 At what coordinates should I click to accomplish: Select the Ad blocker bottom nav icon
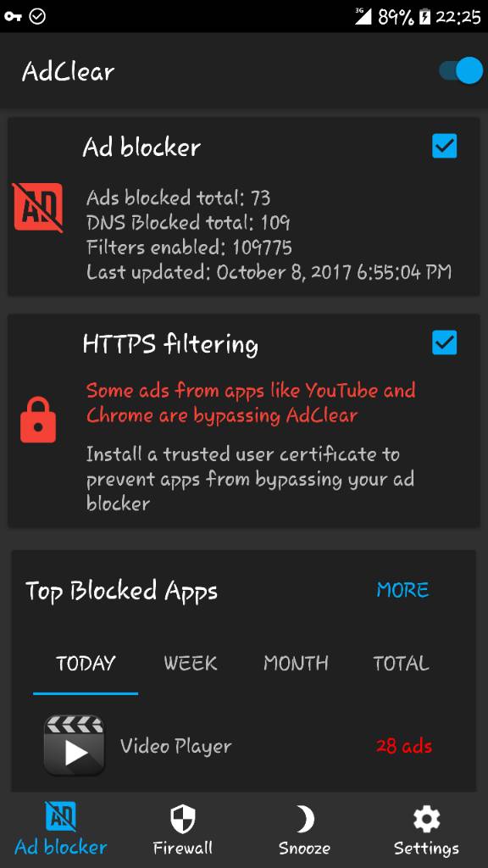[x=60, y=818]
